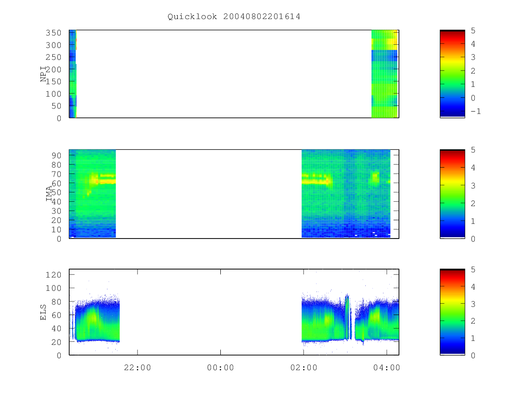532x399 pixels.
Task: Click the ELS color scale bar
Action: pyautogui.click(x=452, y=312)
